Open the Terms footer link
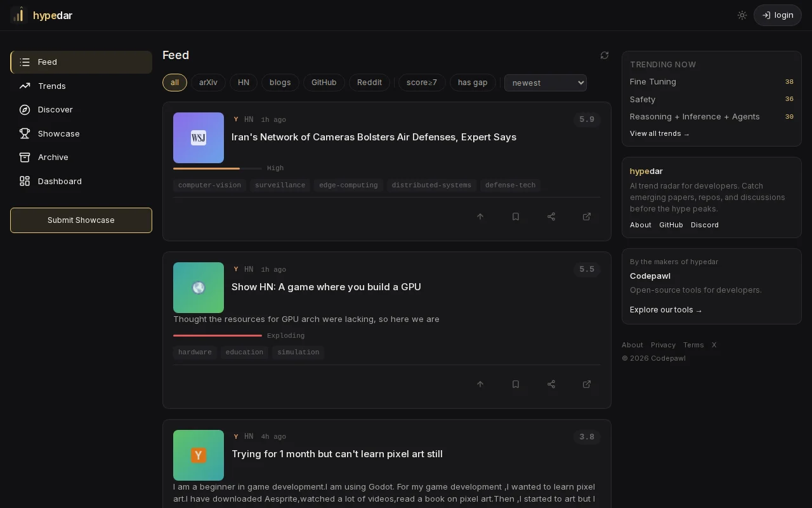The height and width of the screenshot is (508, 812). click(693, 345)
